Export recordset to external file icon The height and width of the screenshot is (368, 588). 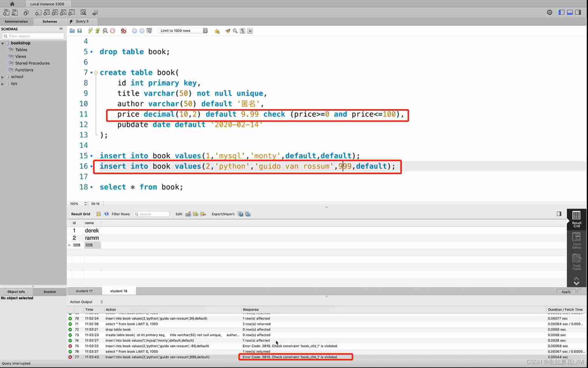tap(240, 214)
